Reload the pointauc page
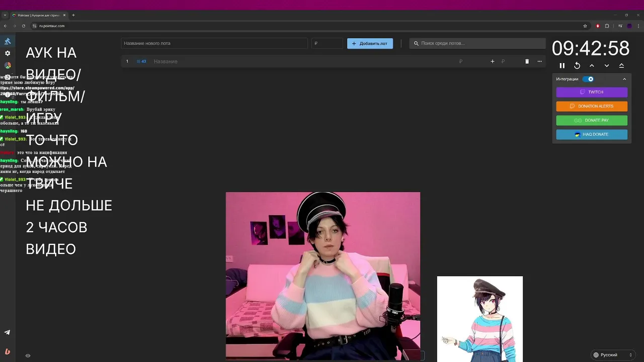 (x=23, y=26)
